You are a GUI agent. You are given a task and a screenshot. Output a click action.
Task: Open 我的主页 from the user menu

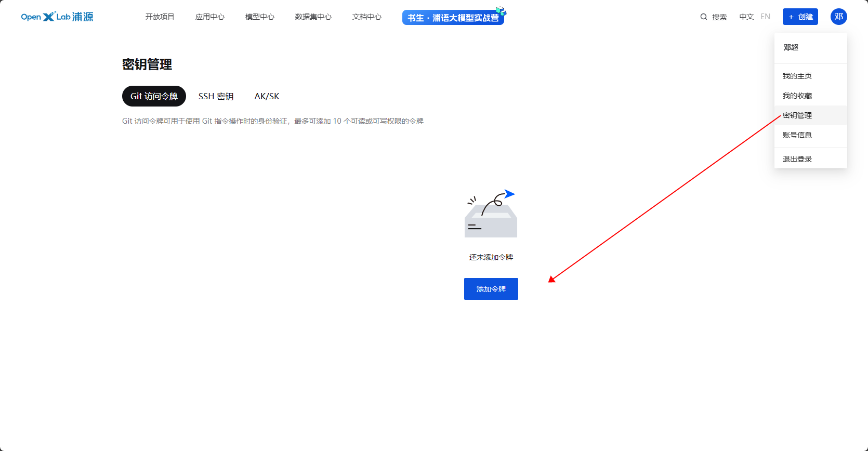tap(811, 76)
